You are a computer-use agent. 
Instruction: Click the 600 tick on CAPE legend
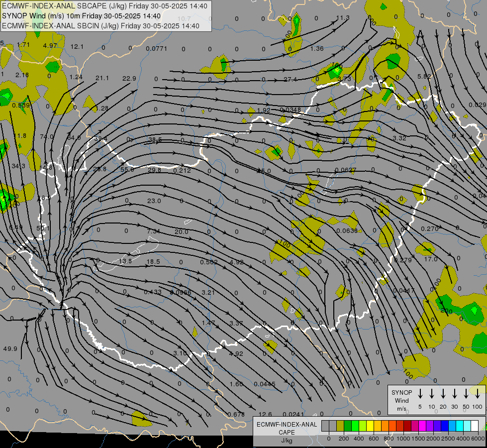tap(374, 439)
